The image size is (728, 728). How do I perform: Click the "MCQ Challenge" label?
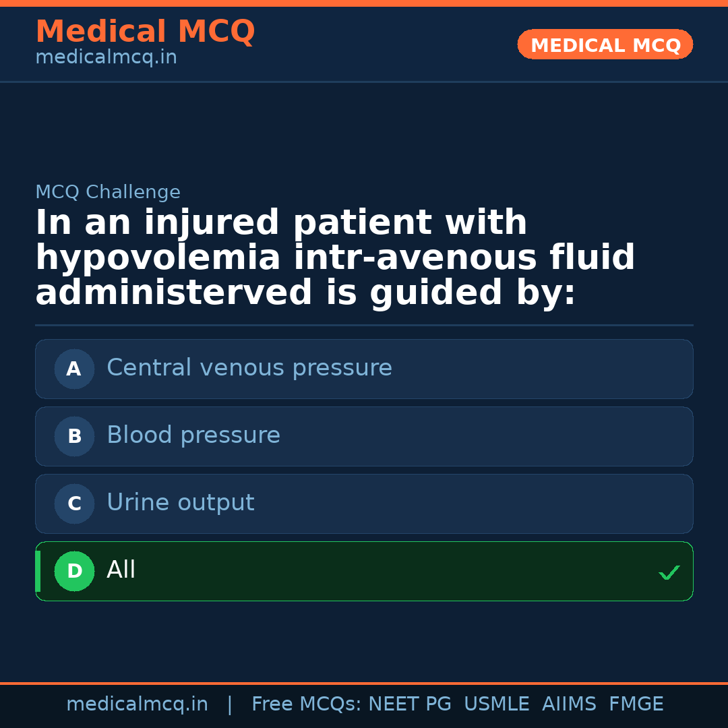point(108,192)
